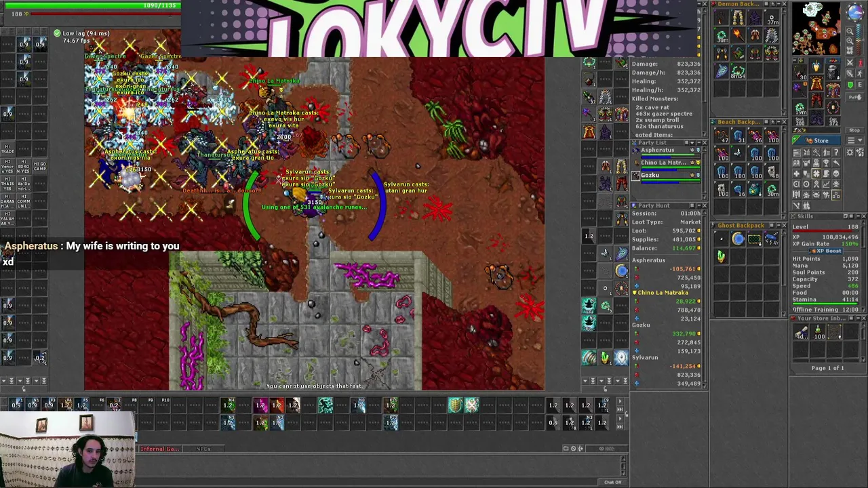This screenshot has height=488, width=868.
Task: Click the green crystal in Ghost Backpack
Action: pos(722,256)
